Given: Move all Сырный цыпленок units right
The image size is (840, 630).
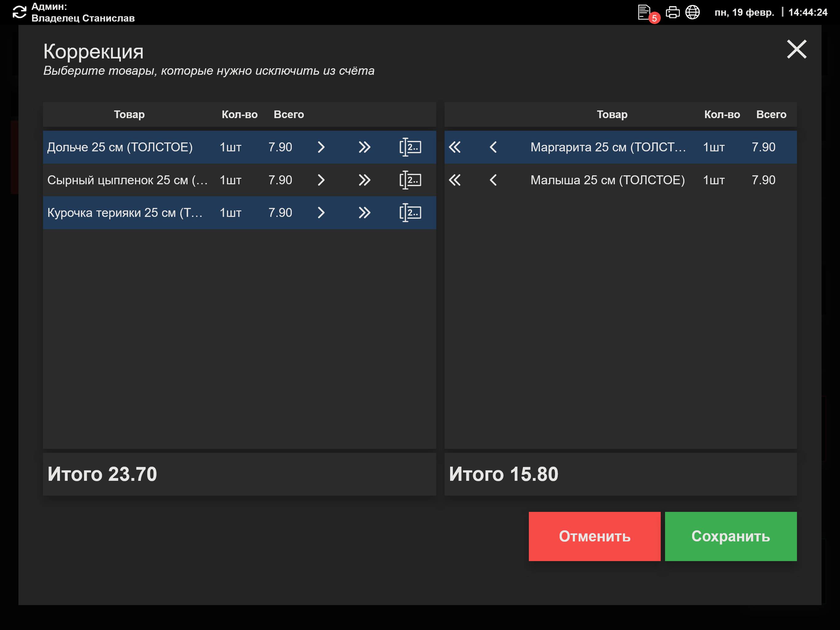Looking at the screenshot, I should pos(364,180).
